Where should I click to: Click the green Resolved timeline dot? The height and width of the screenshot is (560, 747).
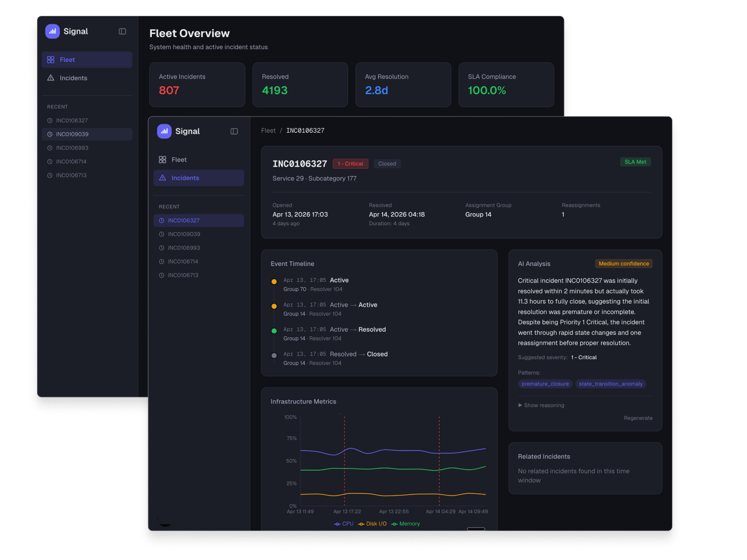[x=274, y=331]
